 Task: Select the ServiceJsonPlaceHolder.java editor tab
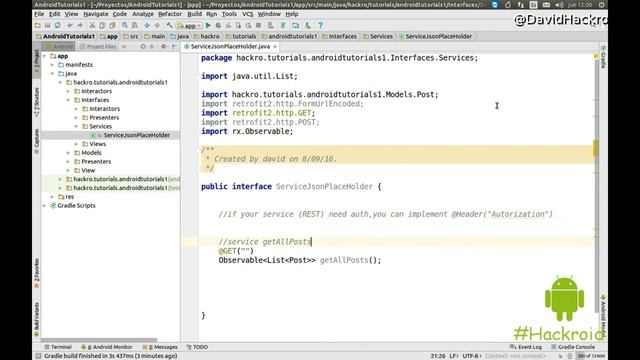[x=230, y=47]
